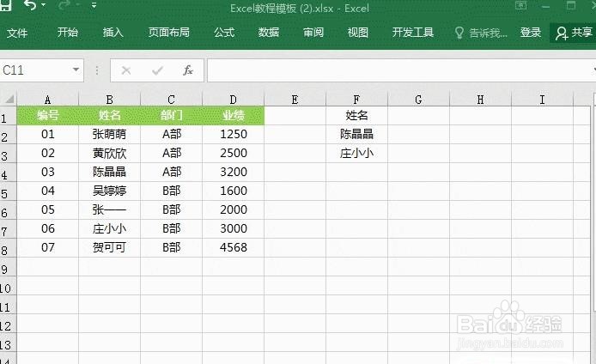Click the 部门 header cell
Viewport: 596px width, 364px height.
tap(172, 116)
